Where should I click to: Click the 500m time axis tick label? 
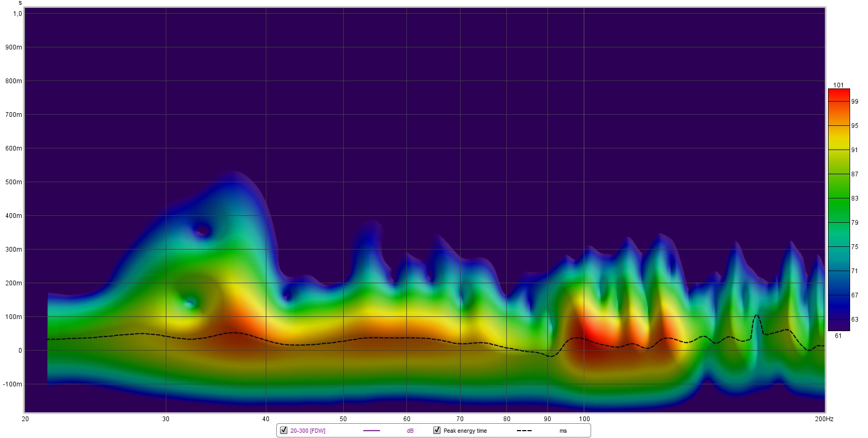tap(14, 182)
